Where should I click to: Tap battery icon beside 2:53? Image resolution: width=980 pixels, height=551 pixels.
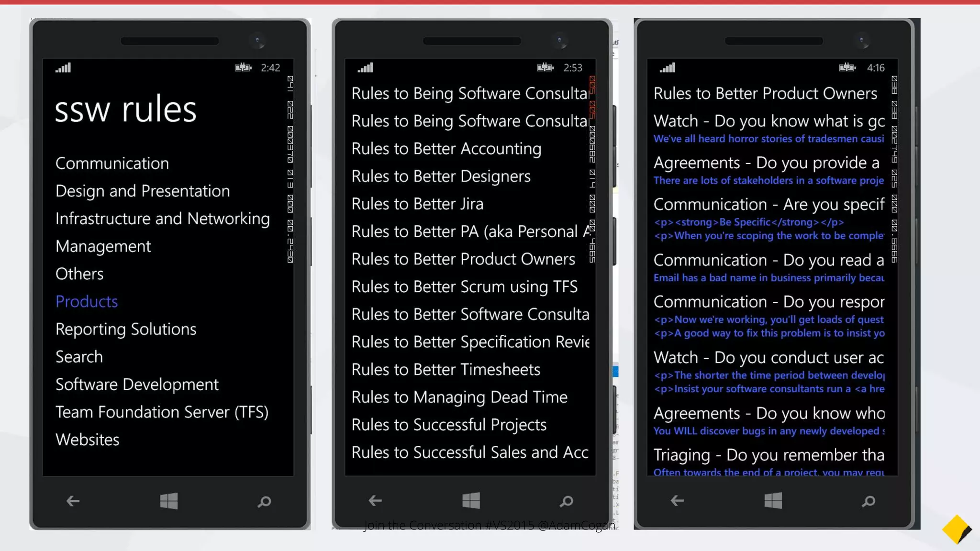pyautogui.click(x=546, y=67)
